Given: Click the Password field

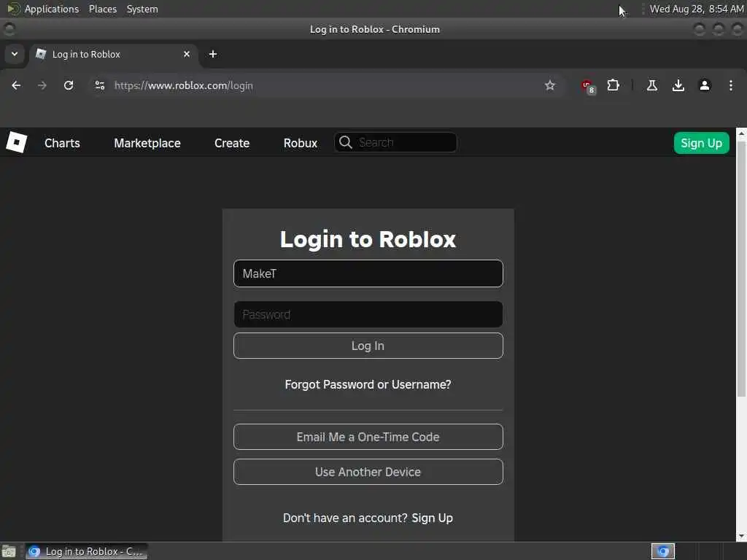Looking at the screenshot, I should click(368, 314).
